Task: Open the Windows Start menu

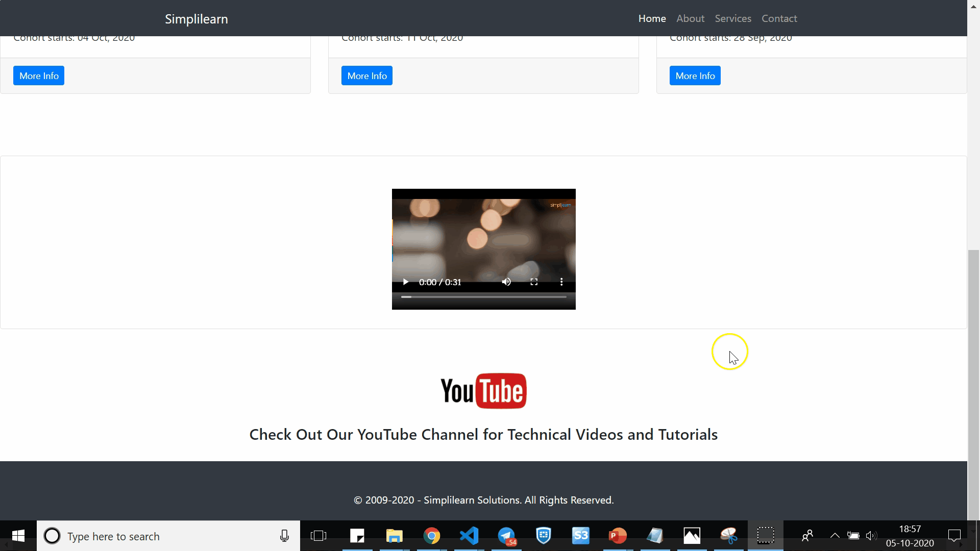Action: [x=18, y=536]
